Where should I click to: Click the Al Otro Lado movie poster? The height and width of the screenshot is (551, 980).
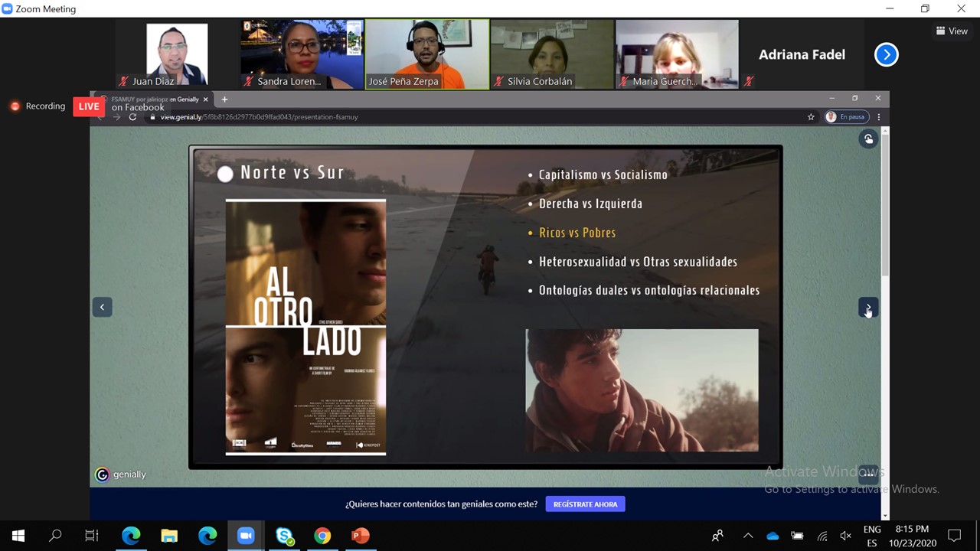305,327
